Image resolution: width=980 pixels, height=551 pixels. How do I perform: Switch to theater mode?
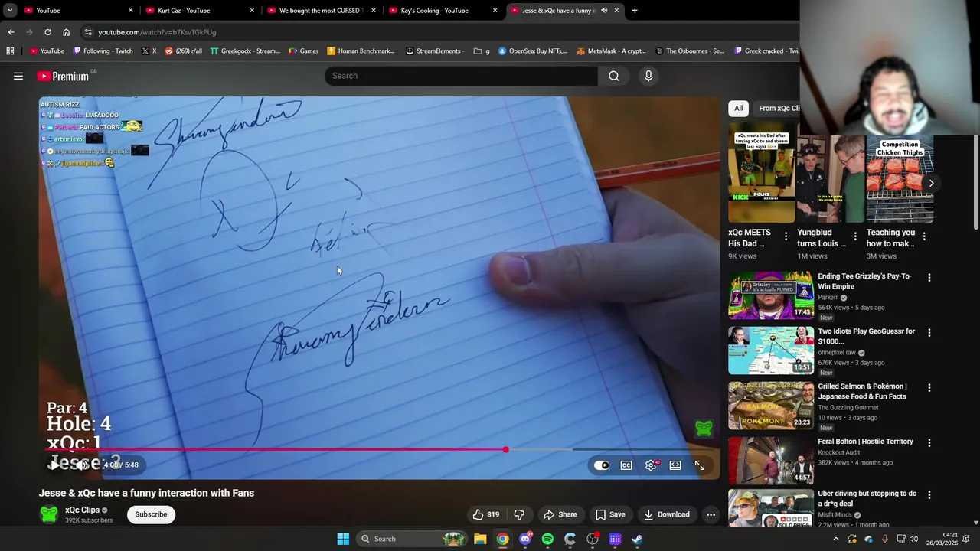pyautogui.click(x=675, y=465)
